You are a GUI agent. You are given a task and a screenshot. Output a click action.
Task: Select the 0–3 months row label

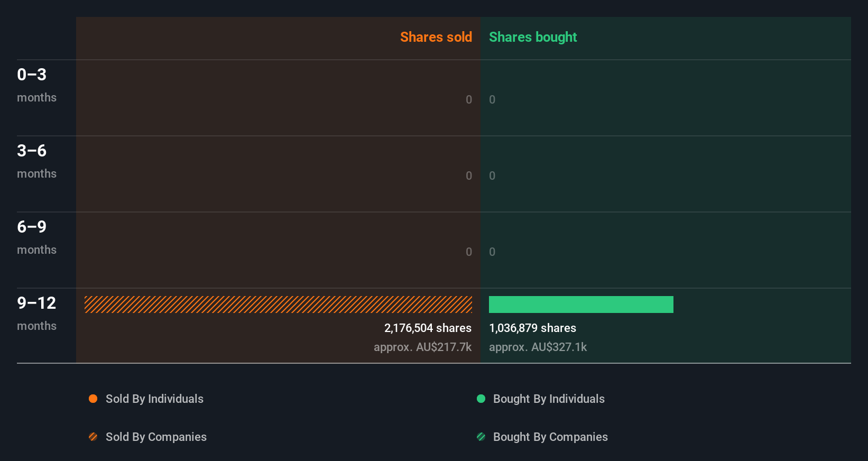(x=36, y=85)
